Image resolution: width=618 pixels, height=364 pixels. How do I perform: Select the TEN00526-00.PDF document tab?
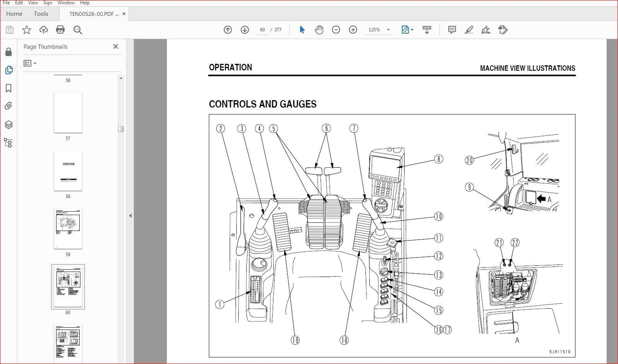click(94, 14)
